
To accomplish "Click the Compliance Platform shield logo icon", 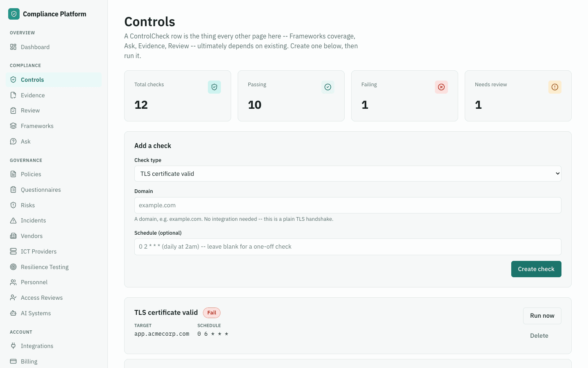I will tap(14, 14).
